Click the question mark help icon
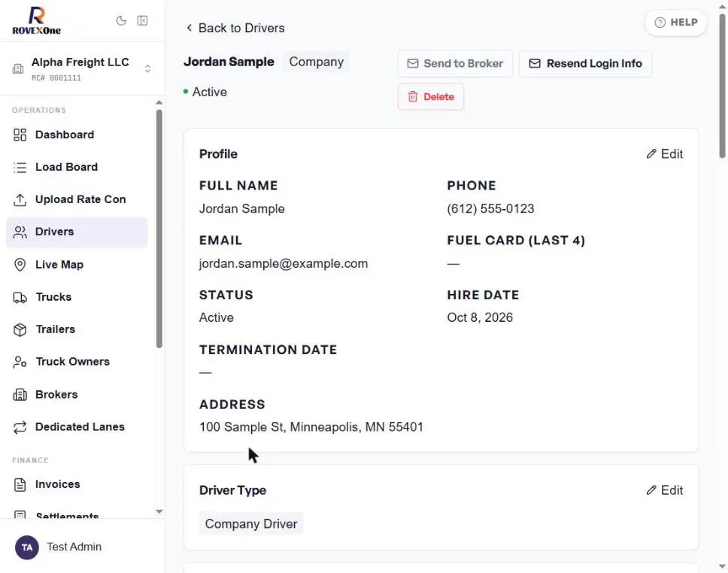The height and width of the screenshot is (573, 728). (x=660, y=23)
